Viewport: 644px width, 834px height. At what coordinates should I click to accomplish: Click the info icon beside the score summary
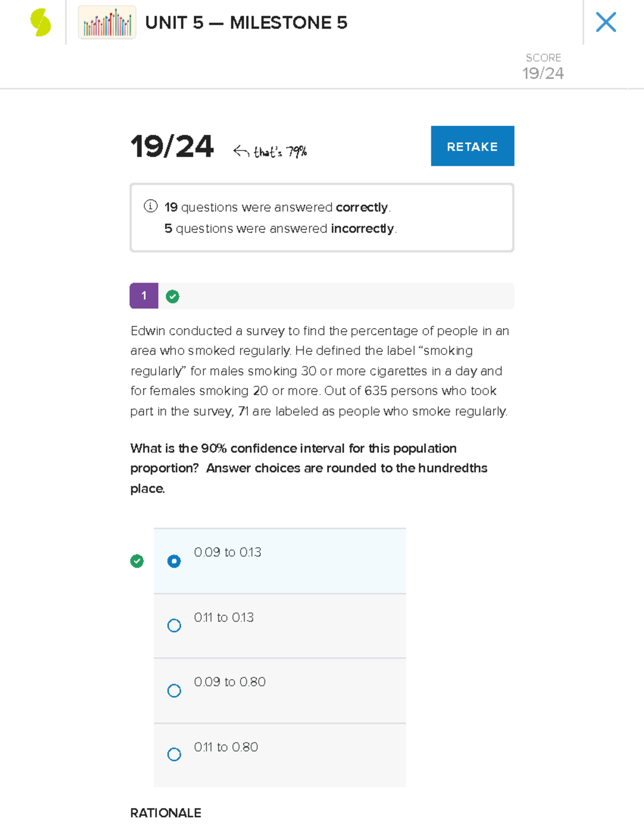[151, 206]
